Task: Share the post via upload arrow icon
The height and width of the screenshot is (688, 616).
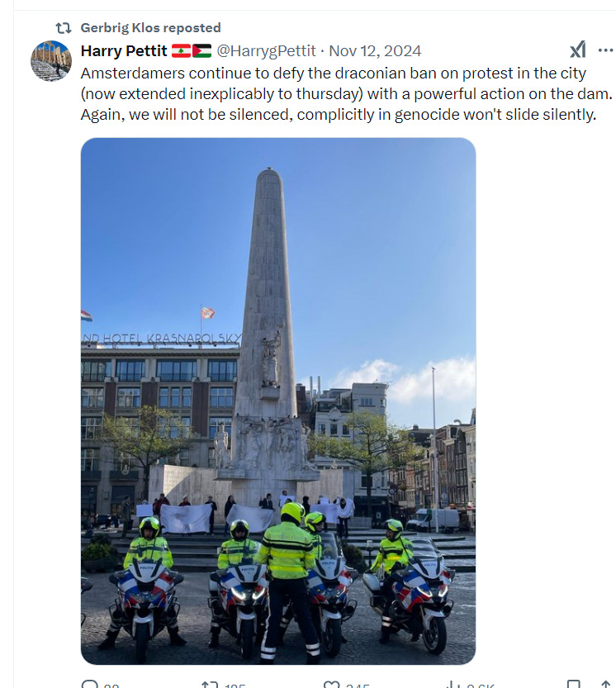Action: pyautogui.click(x=605, y=685)
